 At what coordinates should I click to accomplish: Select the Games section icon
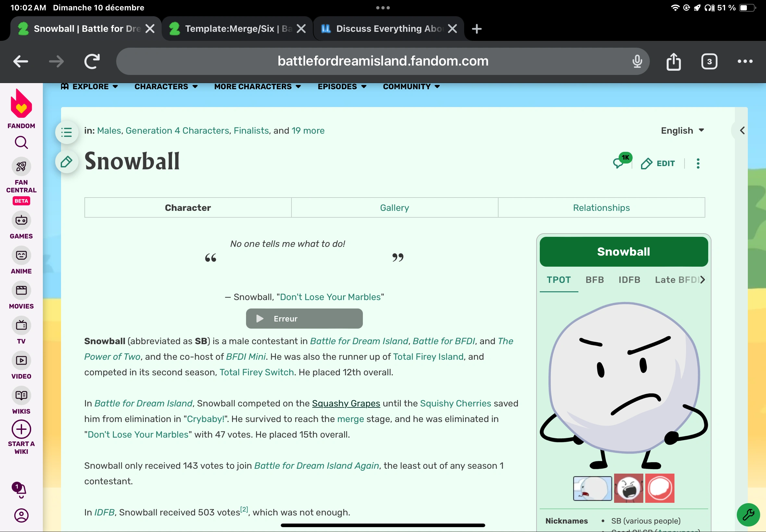[x=21, y=221]
